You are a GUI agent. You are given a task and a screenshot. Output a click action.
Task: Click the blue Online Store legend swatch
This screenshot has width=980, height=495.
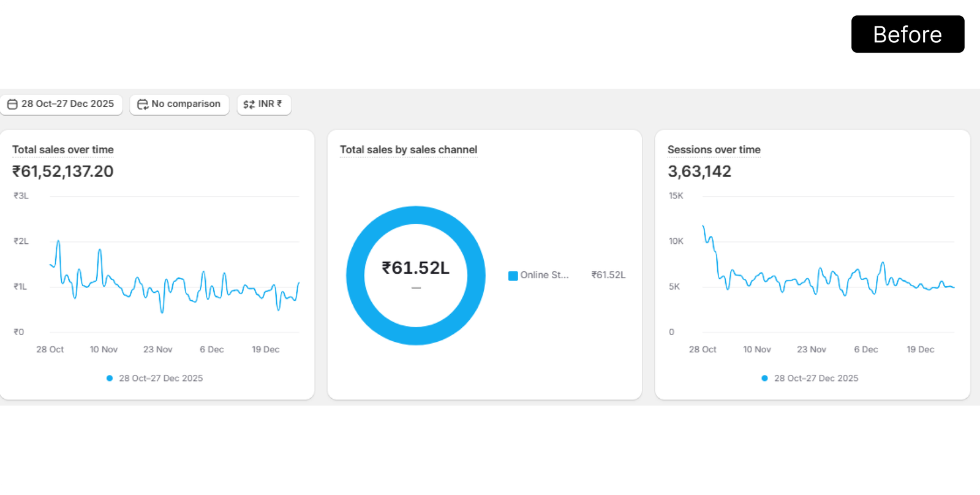(x=513, y=276)
